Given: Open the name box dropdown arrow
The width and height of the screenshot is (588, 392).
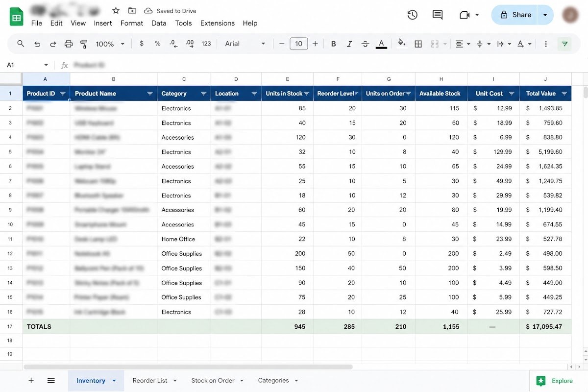Looking at the screenshot, I should (x=46, y=65).
